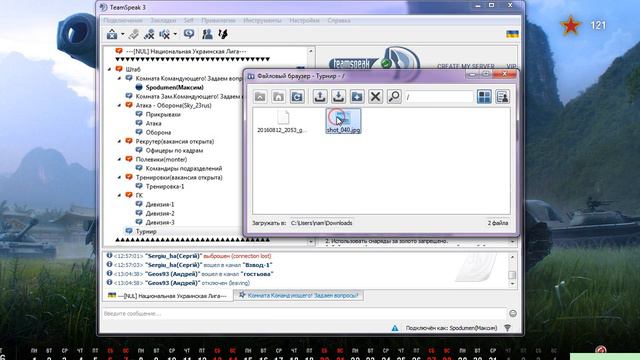Viewport: 640px width, 360px height.
Task: Collapse the Рекрутер(вакансия открыта) channel
Action: [x=119, y=141]
